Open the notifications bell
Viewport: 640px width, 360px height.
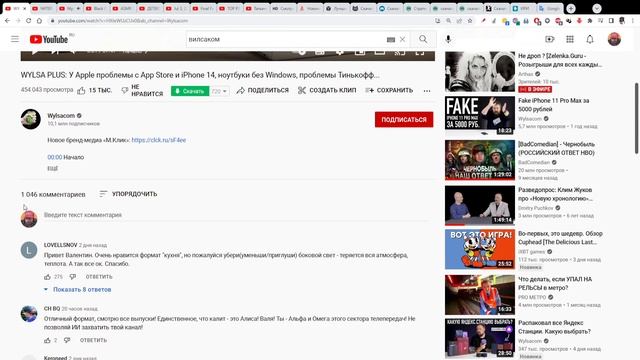pos(590,39)
